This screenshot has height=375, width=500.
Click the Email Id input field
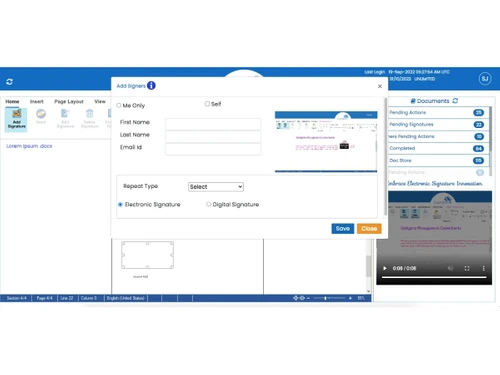click(213, 149)
